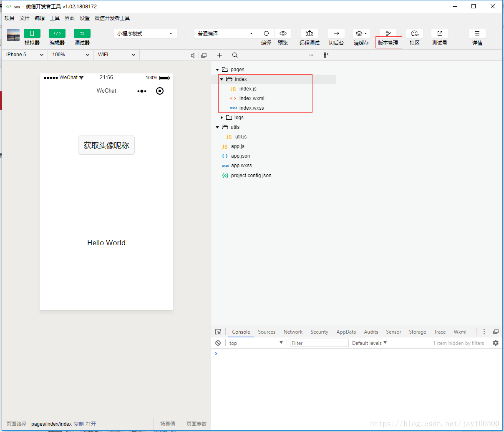Toggle the editor panel button
Viewport: 504px width, 432px height.
57,33
